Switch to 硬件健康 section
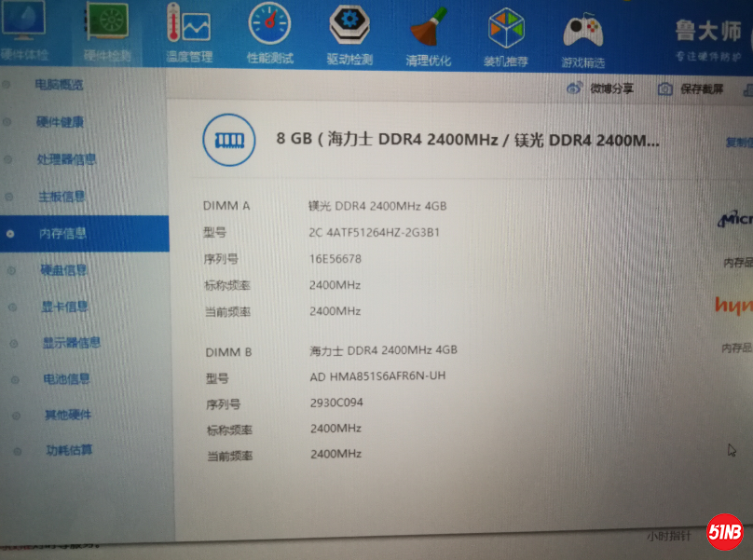 60,122
